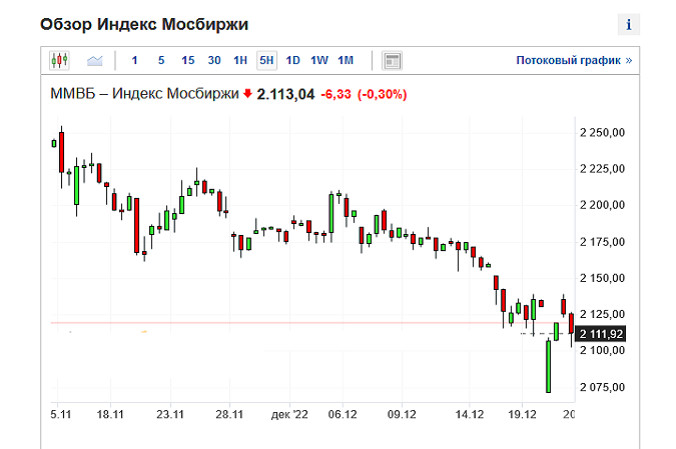The image size is (676, 449).
Task: Open the info icon button
Action: [x=629, y=25]
